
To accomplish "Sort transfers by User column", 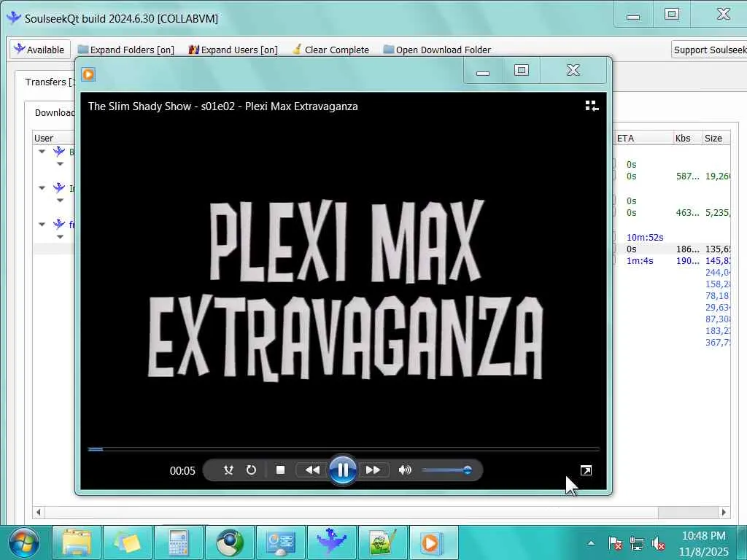I will pos(53,138).
